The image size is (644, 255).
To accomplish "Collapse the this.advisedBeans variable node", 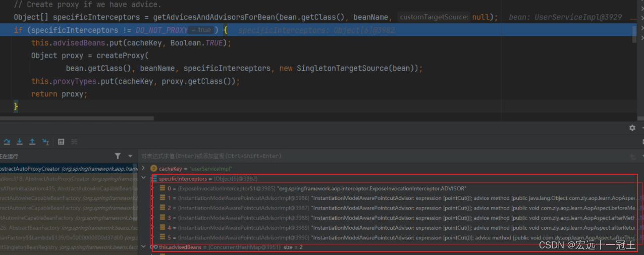I will point(144,247).
